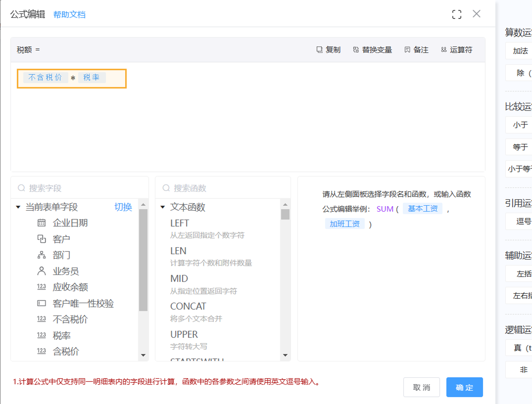Screen dimensions: 532x404
Task: Insert the MID function
Action: (179, 279)
